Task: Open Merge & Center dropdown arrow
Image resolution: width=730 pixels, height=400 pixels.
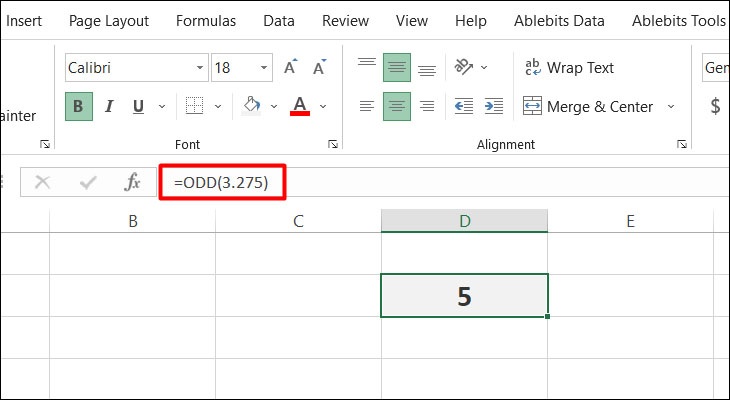Action: point(671,107)
